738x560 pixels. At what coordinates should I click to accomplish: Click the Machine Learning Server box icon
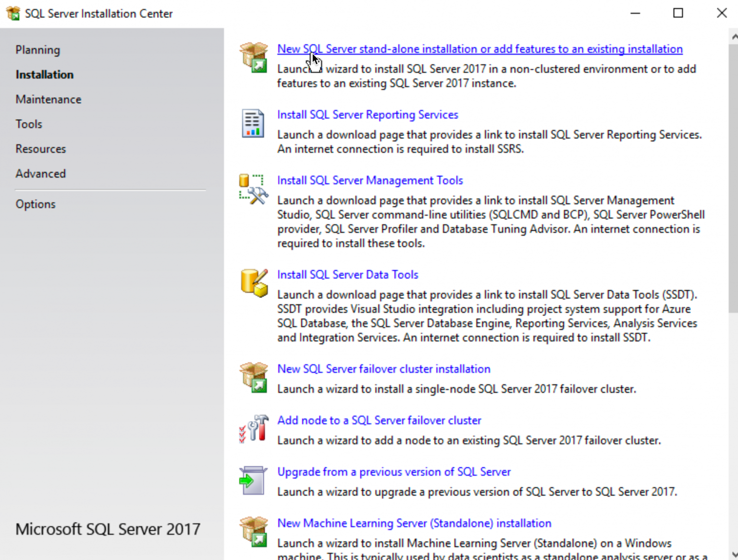(253, 532)
